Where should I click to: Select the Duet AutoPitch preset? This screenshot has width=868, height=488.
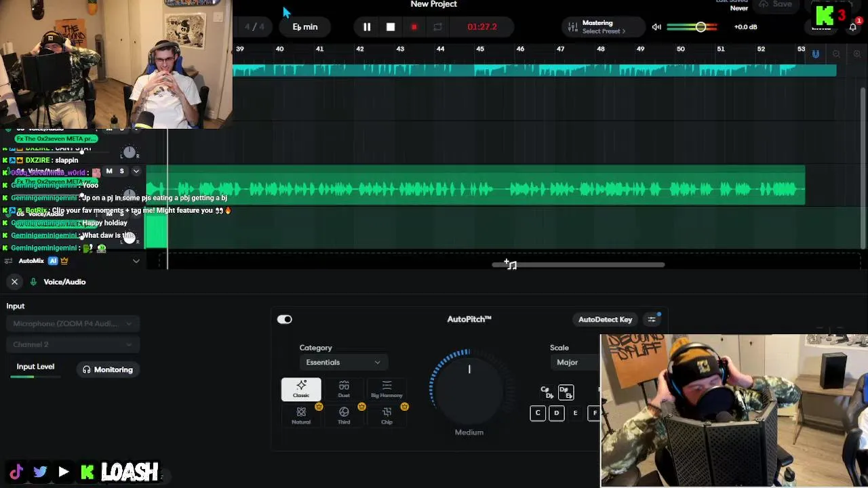click(344, 390)
